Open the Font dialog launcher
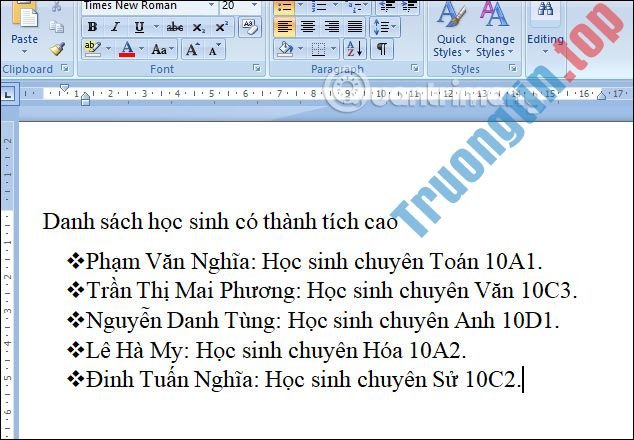Screen dimensions: 634x440 pos(257,68)
